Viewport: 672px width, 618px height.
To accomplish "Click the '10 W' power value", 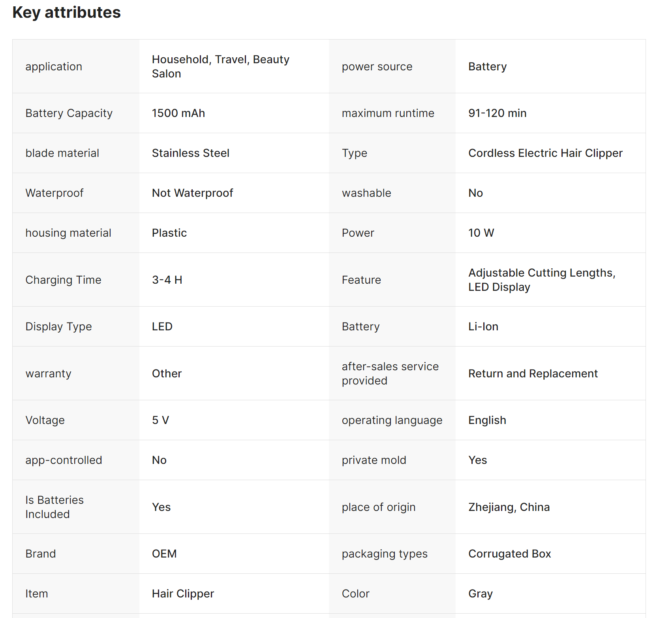I will [x=481, y=233].
